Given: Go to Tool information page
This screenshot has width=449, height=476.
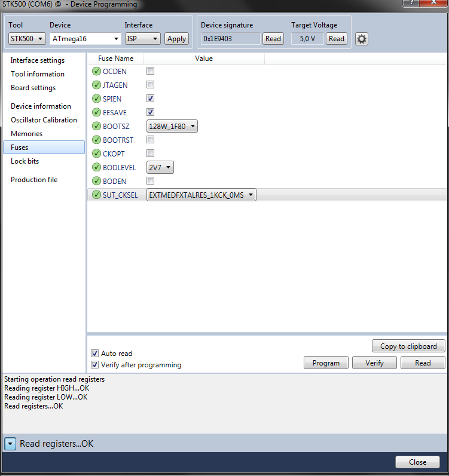Looking at the screenshot, I should (x=38, y=74).
